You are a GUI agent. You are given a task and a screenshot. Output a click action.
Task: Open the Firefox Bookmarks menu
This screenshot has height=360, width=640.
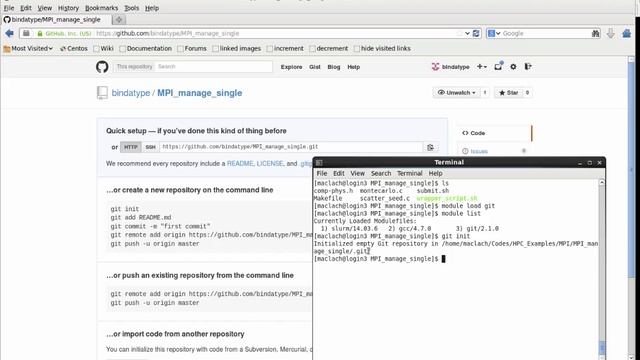pos(101,8)
